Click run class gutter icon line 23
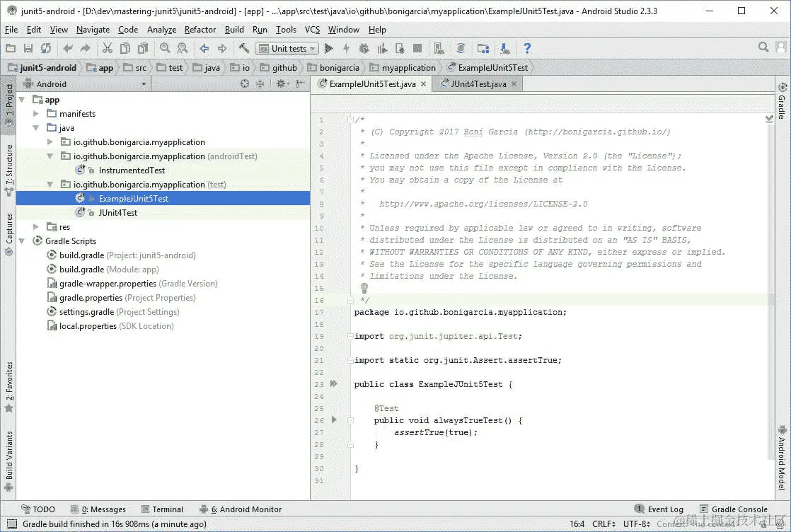The height and width of the screenshot is (532, 791). 333,383
